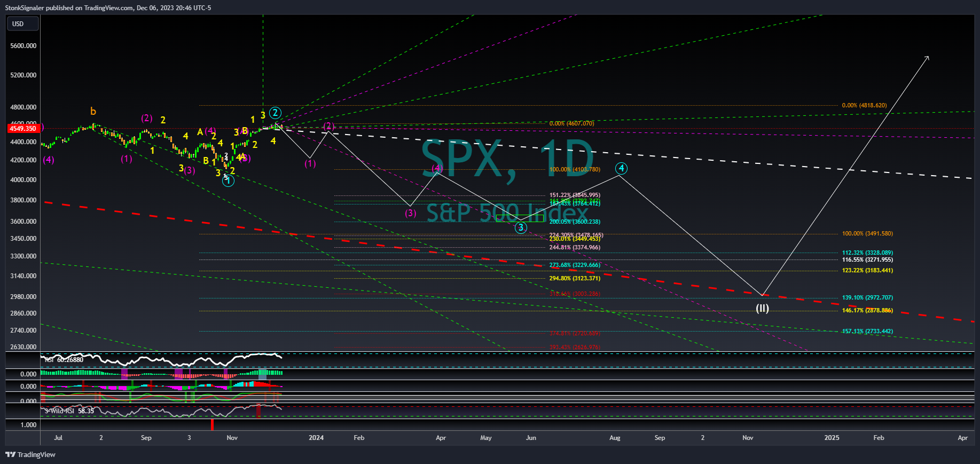The image size is (980, 464).
Task: Select the 0.00% (4607.070) Fibonacci label
Action: [x=571, y=123]
